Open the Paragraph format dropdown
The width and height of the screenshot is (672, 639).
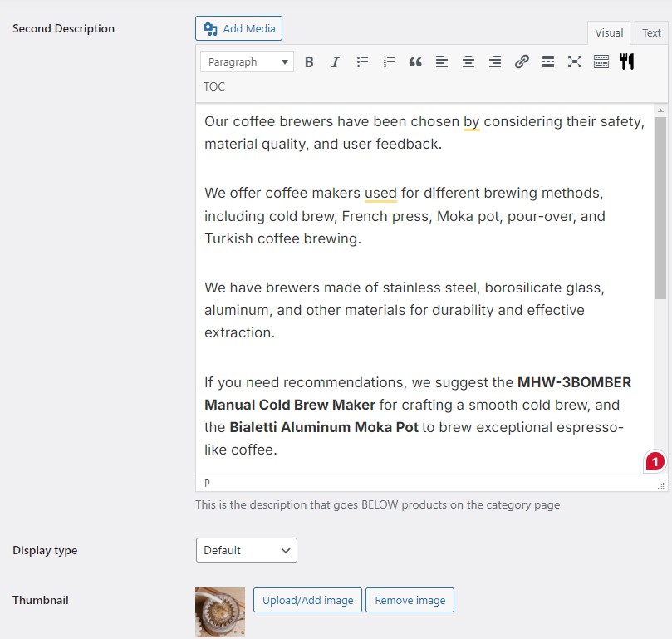246,61
